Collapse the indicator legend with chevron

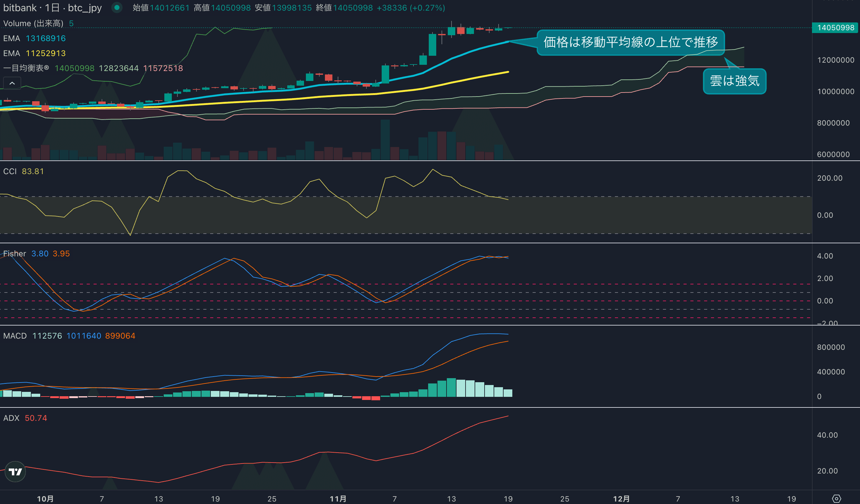click(12, 83)
